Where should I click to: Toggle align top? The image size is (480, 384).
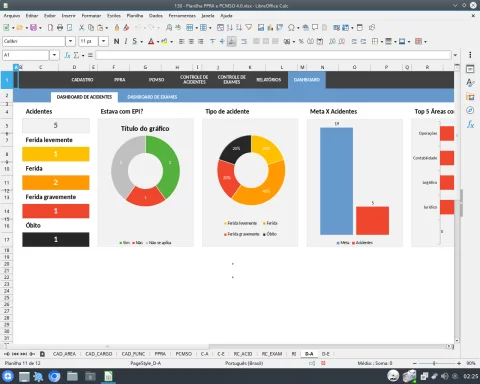click(x=213, y=41)
